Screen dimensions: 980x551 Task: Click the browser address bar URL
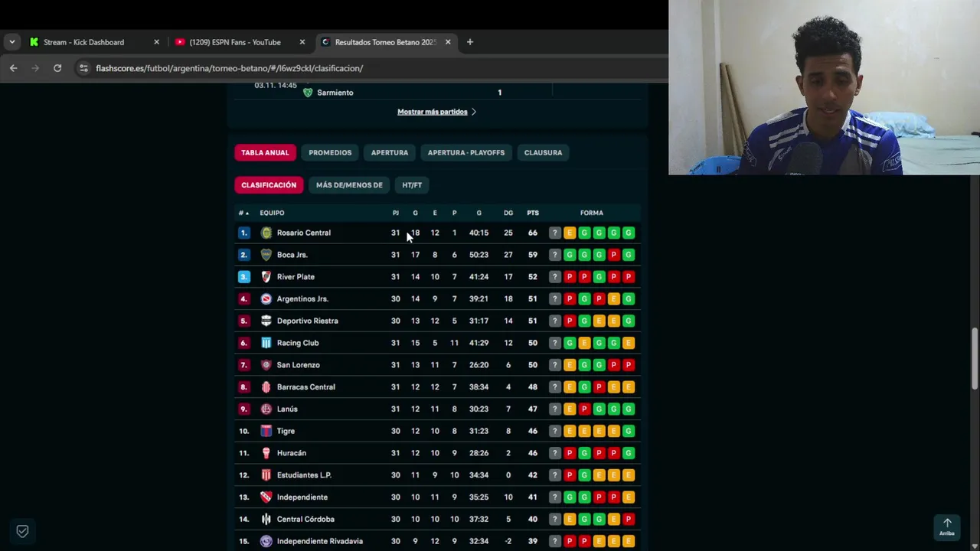pos(229,68)
